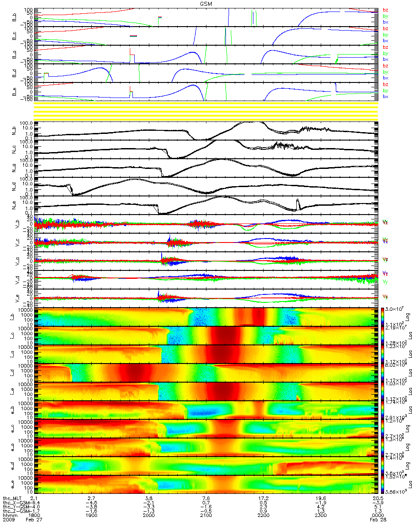Click the 3.56×10^3 color bar minimum
The width and height of the screenshot is (412, 532).
tap(395, 492)
